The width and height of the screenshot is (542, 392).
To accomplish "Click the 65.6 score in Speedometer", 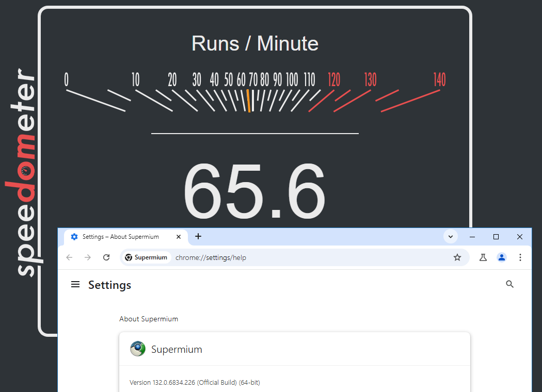I will [x=254, y=191].
